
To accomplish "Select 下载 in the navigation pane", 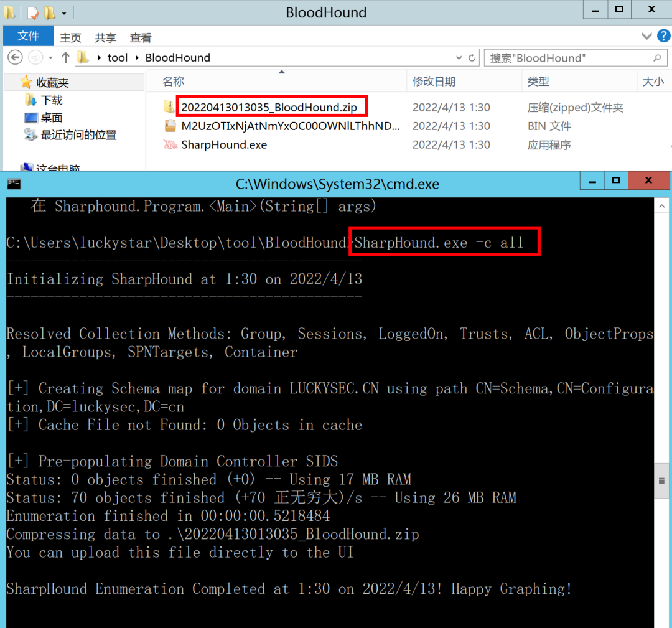I will coord(52,100).
